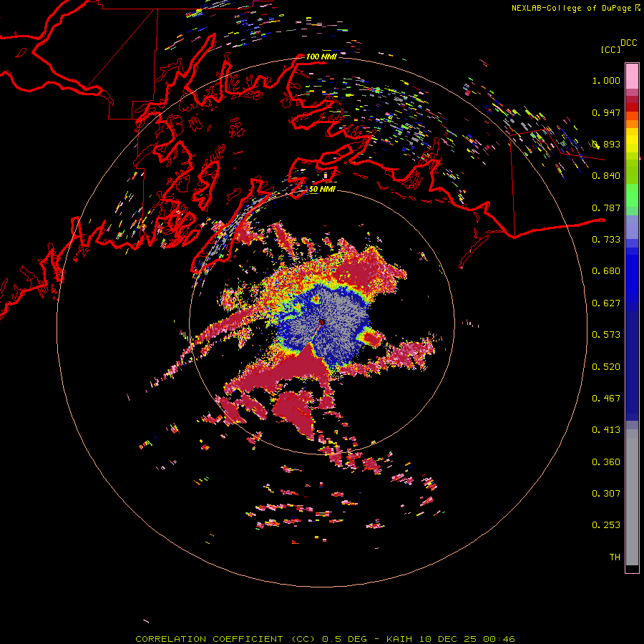Click the 0.573 scale value
This screenshot has height=644, width=644.
[x=606, y=335]
